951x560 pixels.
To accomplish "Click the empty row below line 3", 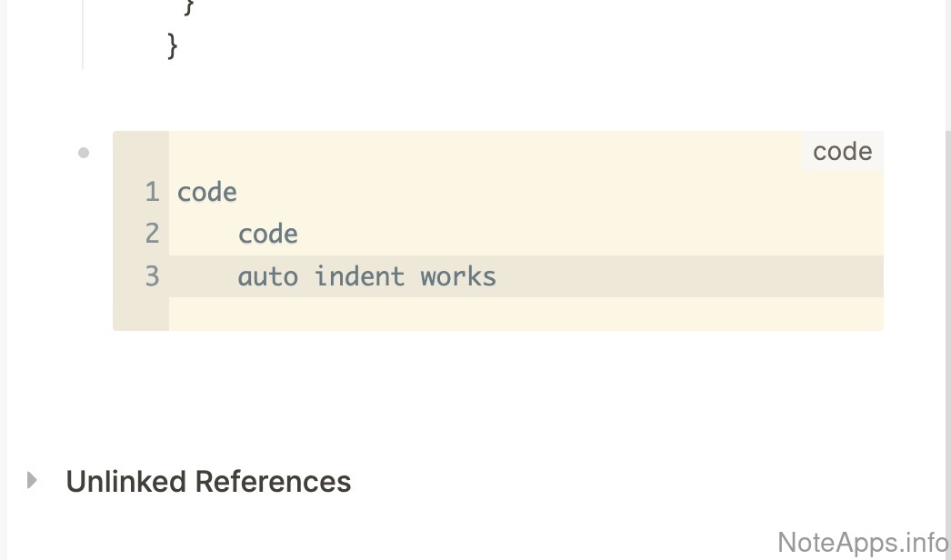I will (526, 313).
